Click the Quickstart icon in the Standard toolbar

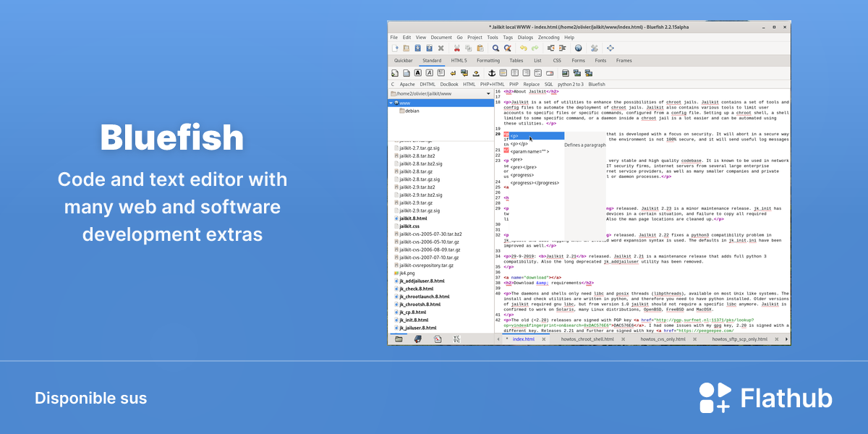[395, 73]
